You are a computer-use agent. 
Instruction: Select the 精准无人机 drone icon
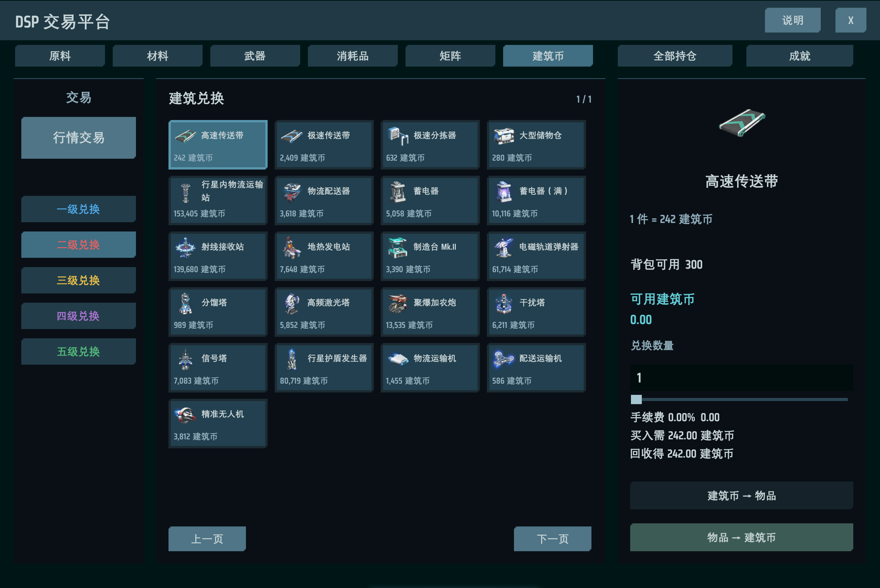(185, 415)
